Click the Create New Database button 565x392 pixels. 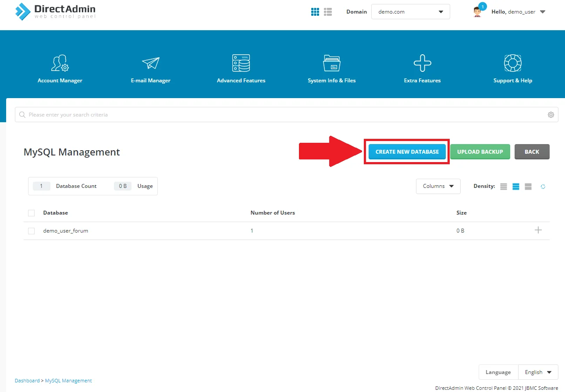tap(407, 152)
